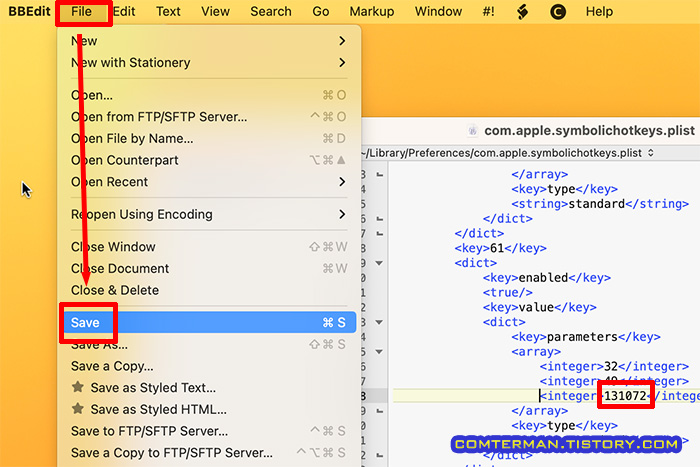Choose Save As...
Image resolution: width=700 pixels, height=467 pixels.
(209, 345)
